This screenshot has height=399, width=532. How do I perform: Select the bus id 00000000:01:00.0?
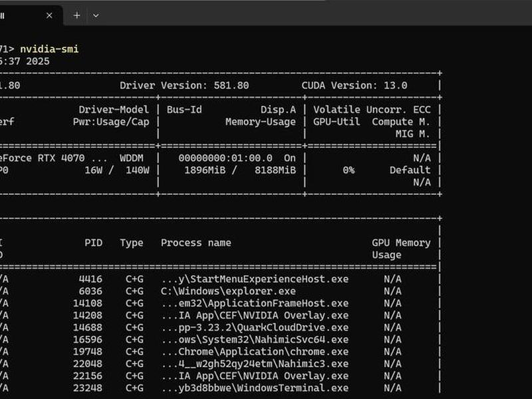click(x=225, y=158)
